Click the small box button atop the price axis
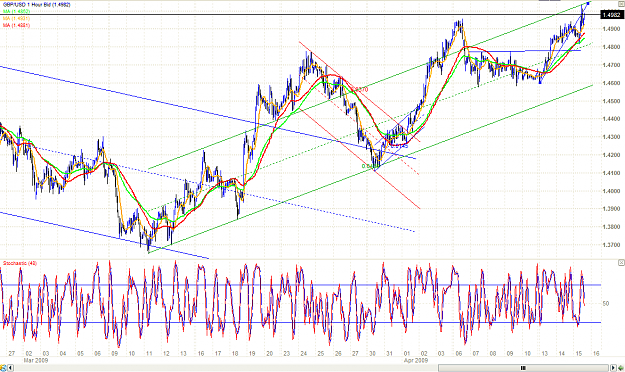625x372 pixels. pyautogui.click(x=621, y=4)
